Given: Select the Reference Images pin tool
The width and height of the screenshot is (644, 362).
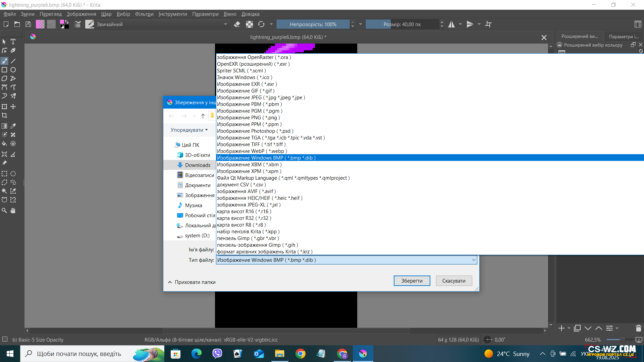Looking at the screenshot, I should click(4, 163).
